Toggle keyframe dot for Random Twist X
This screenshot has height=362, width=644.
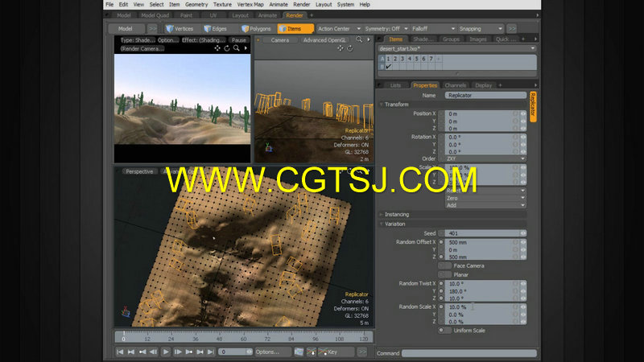pyautogui.click(x=441, y=284)
